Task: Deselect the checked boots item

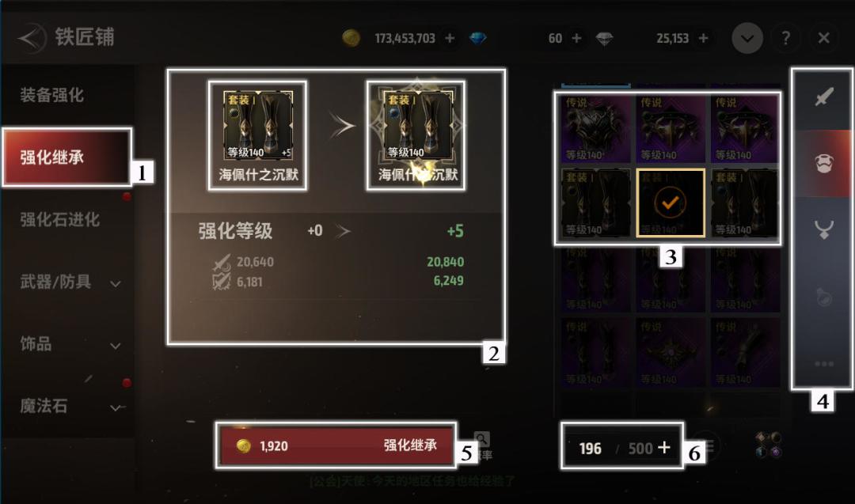Action: pos(671,203)
